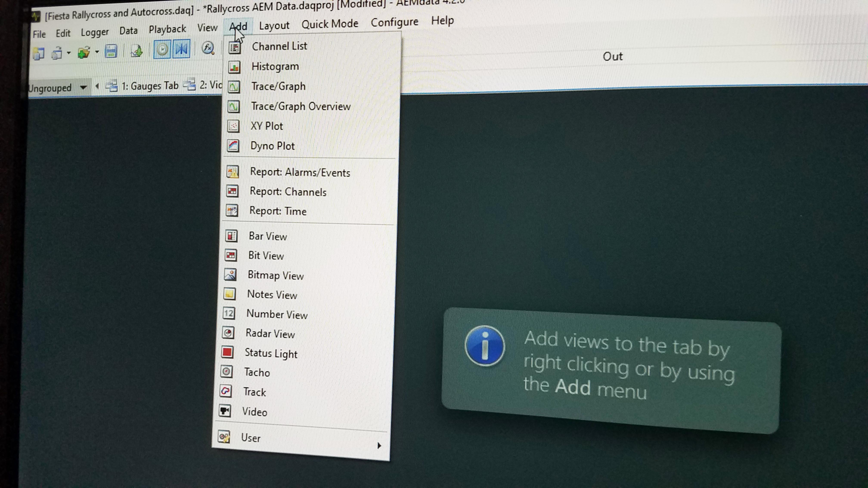Open the Configure menu
The height and width of the screenshot is (488, 868).
(x=395, y=22)
